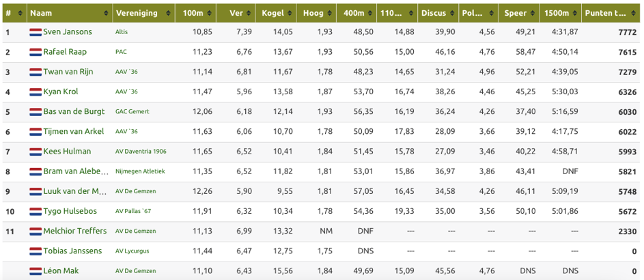This screenshot has height=280, width=644.
Task: Open Twan van Rijn athlete link
Action: click(68, 72)
